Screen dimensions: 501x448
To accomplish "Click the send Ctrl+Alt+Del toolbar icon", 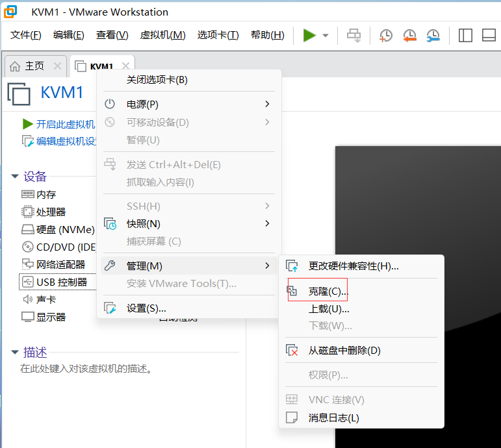I will (353, 35).
